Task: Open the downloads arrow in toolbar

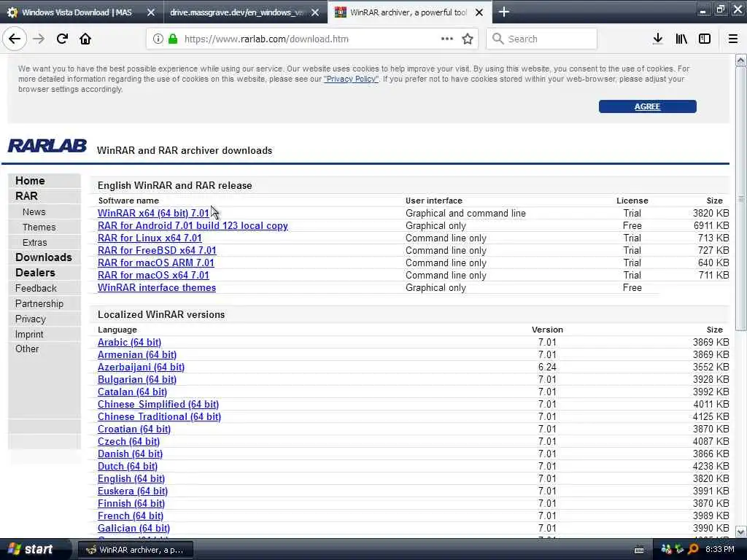Action: point(658,39)
